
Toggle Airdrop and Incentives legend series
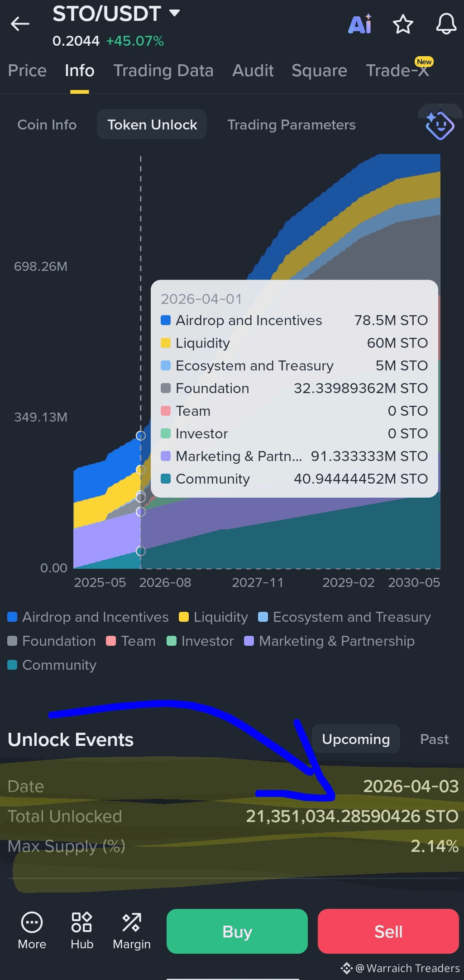pos(88,617)
